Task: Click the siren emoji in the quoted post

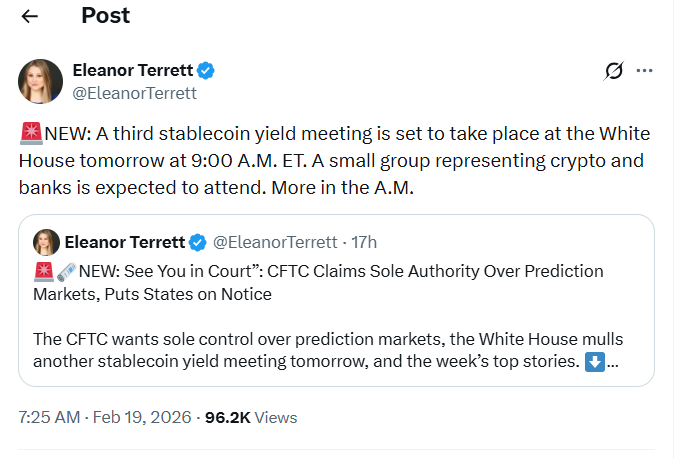Action: pos(43,271)
